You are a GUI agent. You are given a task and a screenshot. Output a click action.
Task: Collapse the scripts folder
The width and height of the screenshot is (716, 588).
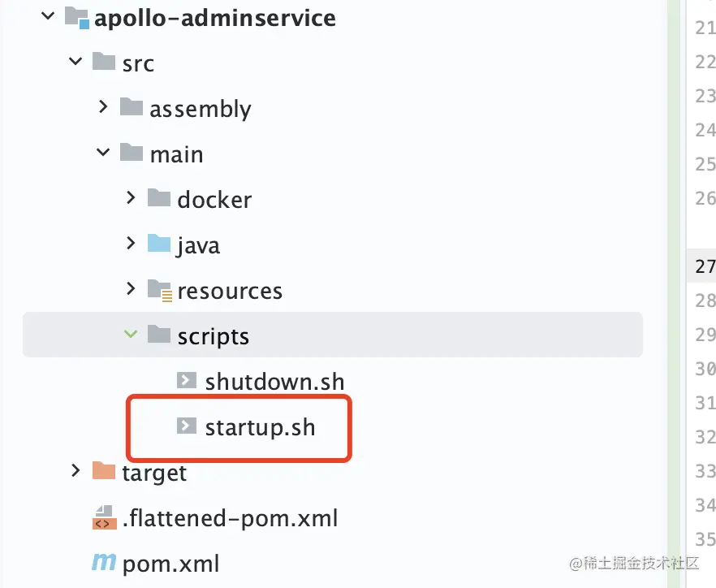131,335
